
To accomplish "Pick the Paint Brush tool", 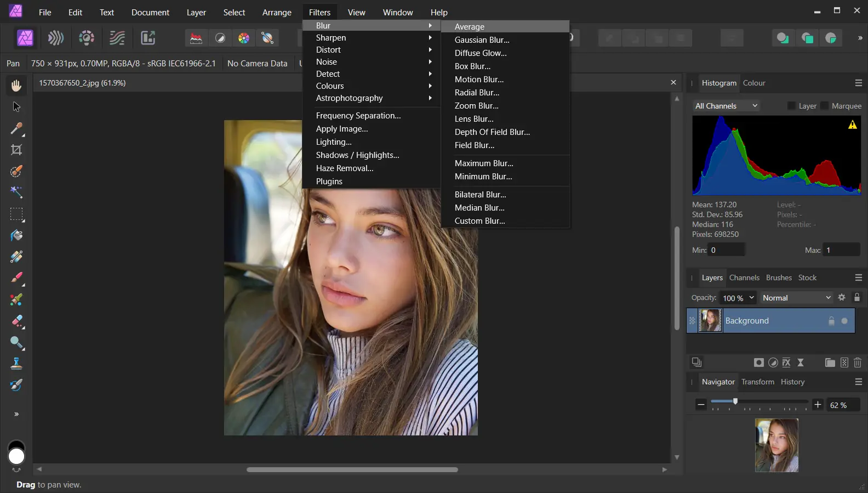I will [x=16, y=278].
